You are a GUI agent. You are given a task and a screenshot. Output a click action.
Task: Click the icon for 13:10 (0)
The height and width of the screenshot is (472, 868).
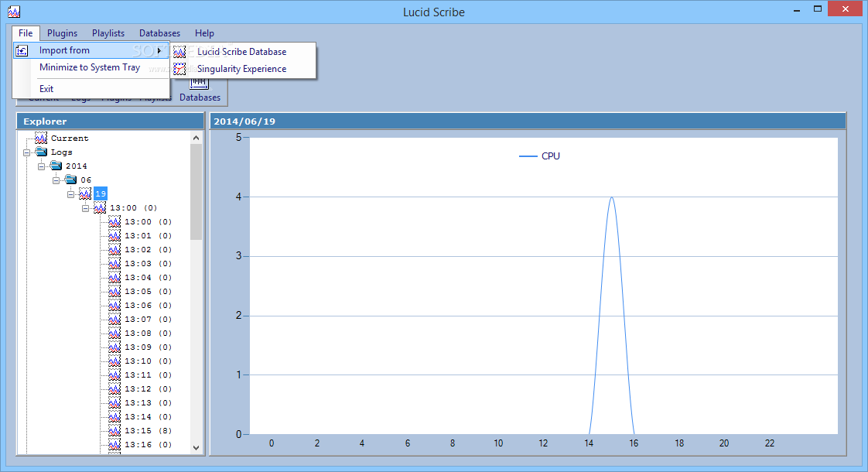pos(114,361)
